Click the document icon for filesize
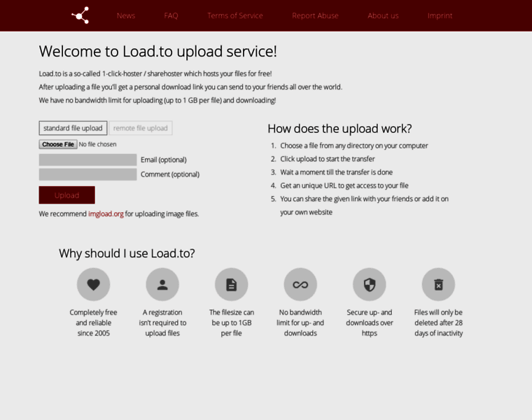The image size is (532, 420). [232, 284]
